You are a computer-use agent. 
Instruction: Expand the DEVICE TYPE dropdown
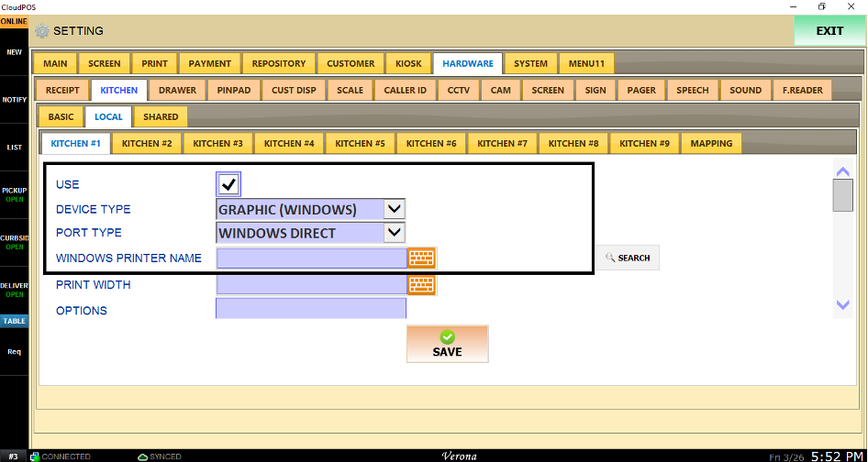click(x=393, y=209)
